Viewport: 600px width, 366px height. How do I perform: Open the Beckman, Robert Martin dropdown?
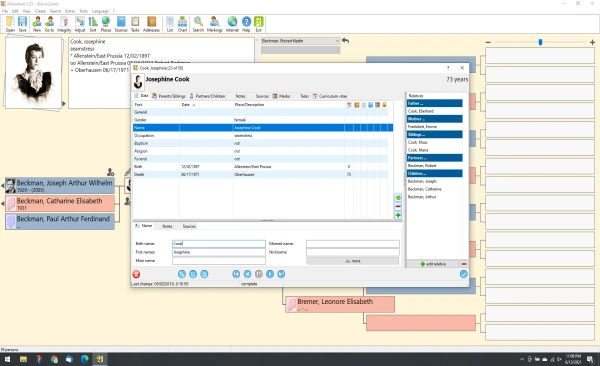(x=300, y=41)
